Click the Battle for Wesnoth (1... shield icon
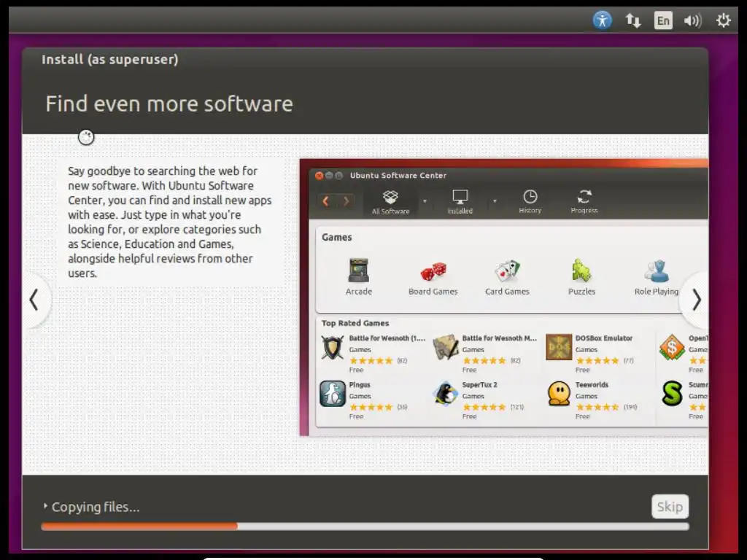This screenshot has width=747, height=560. tap(333, 348)
